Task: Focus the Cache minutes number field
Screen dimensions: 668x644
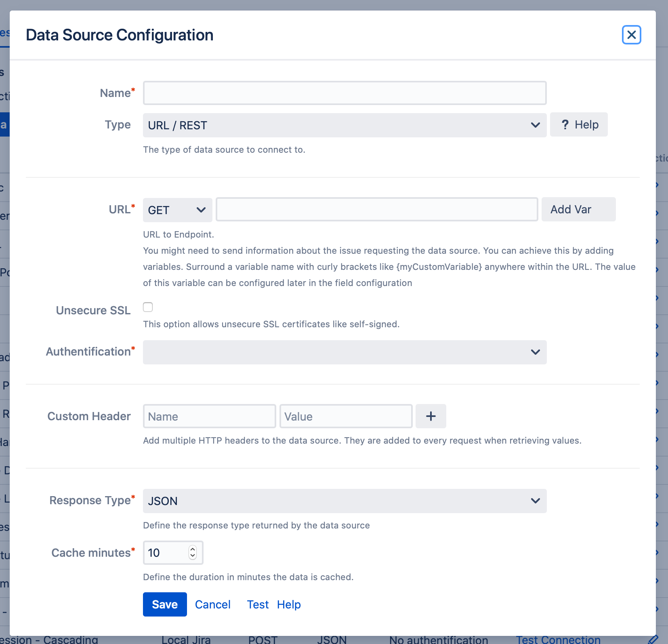Action: point(166,553)
